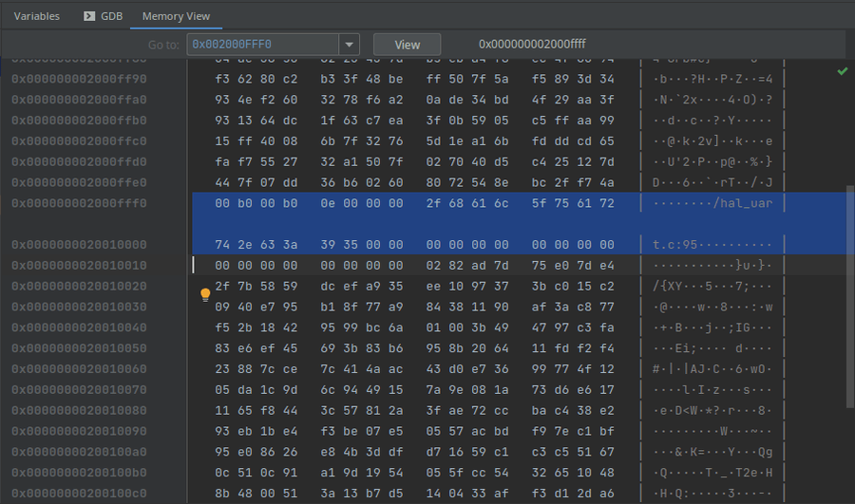Click the yellow lightbulb intention icon
The height and width of the screenshot is (504, 855).
tap(204, 295)
